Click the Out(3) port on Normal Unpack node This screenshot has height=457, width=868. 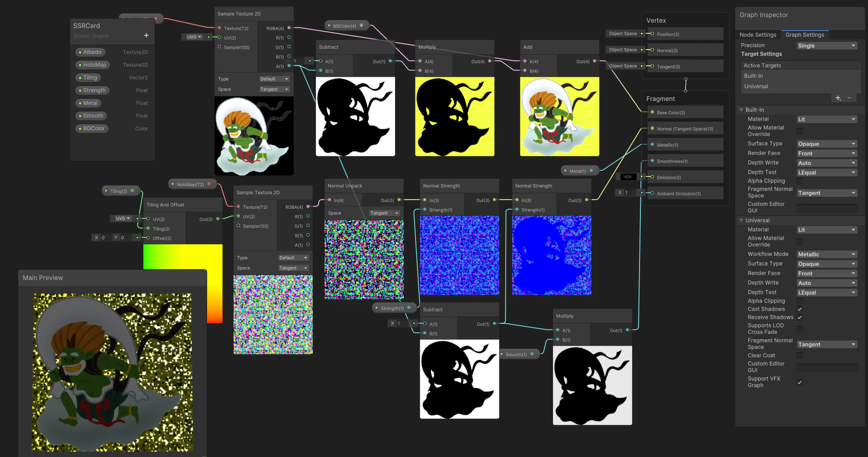click(399, 200)
